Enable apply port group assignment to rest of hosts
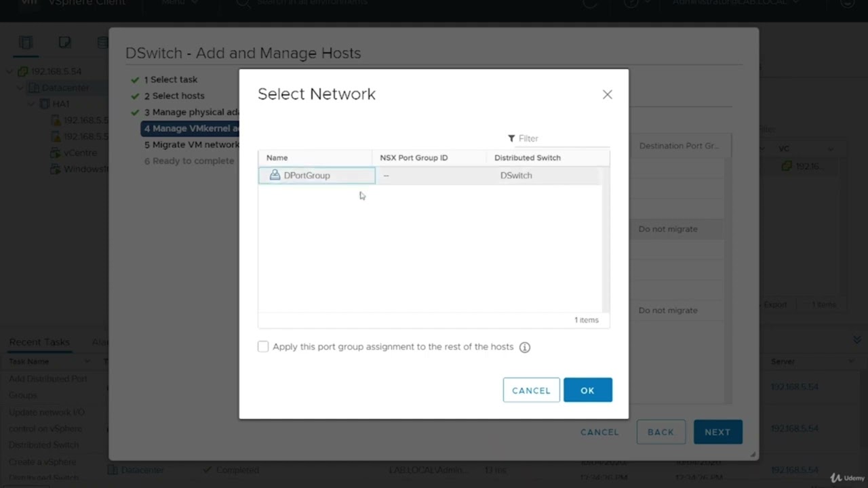This screenshot has width=868, height=488. (263, 346)
